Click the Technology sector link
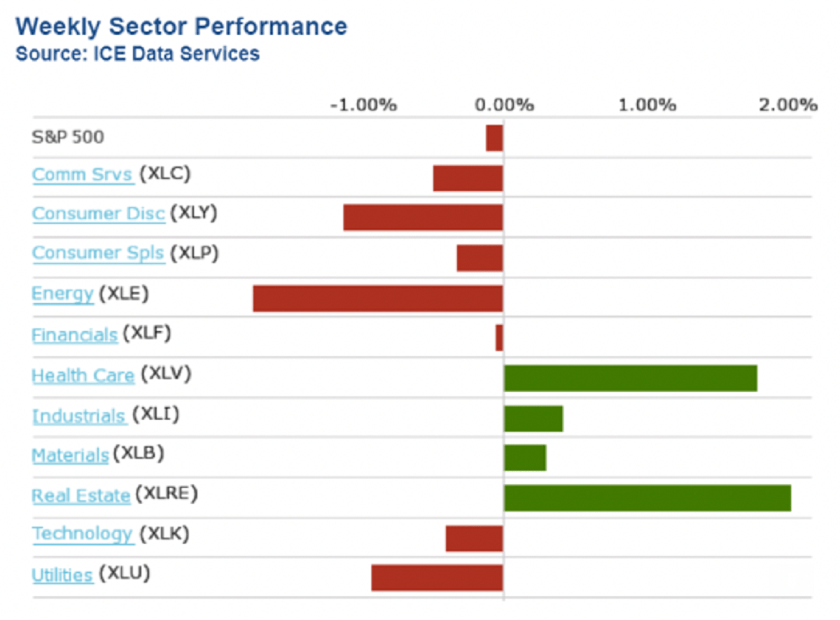Image resolution: width=840 pixels, height=620 pixels. [x=82, y=534]
